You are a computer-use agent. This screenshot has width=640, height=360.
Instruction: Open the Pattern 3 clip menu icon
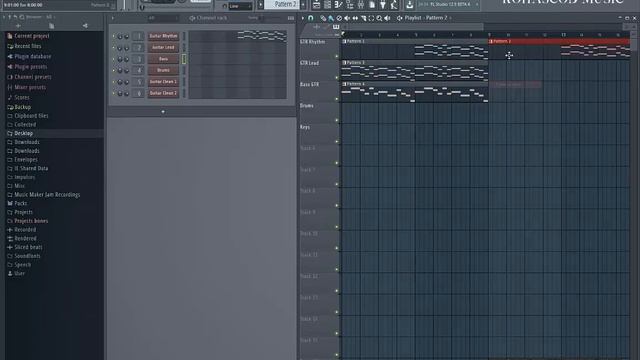[x=344, y=62]
